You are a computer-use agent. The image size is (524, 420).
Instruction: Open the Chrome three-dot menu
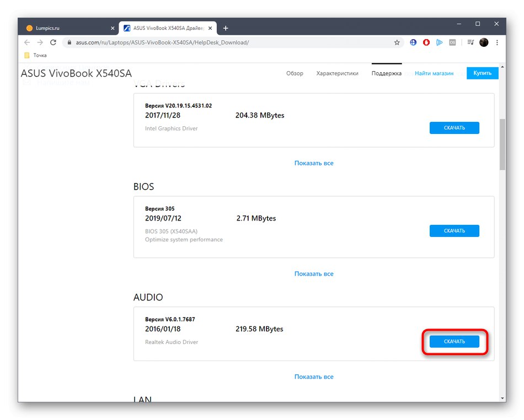pos(497,42)
